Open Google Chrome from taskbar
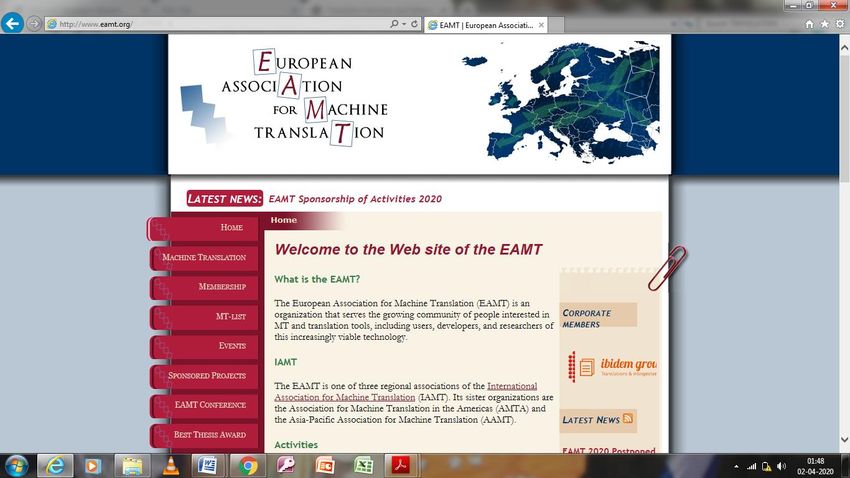 point(248,466)
